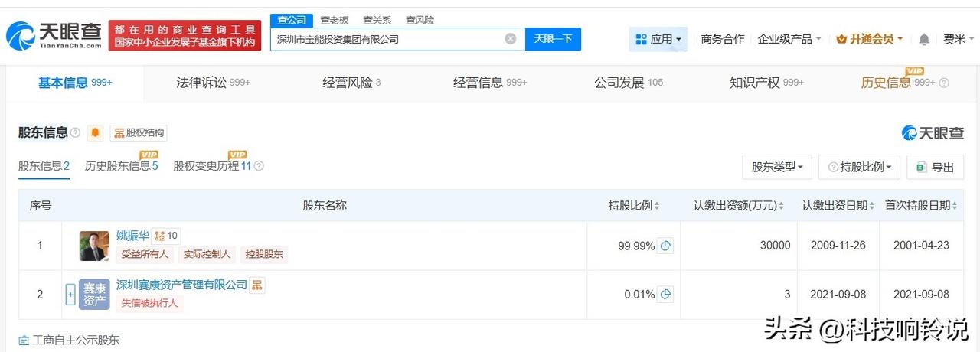Sort by 认缴出资日期 column arrows

point(871,206)
